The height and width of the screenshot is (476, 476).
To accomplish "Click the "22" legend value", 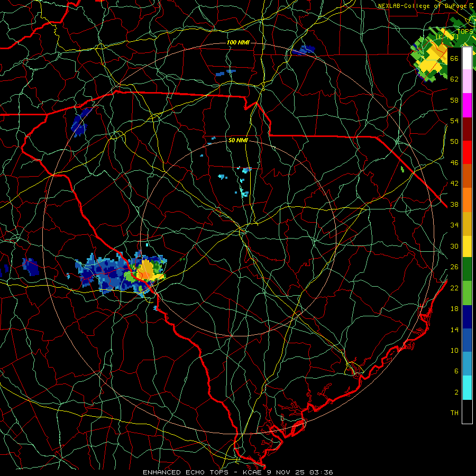I will click(x=454, y=288).
